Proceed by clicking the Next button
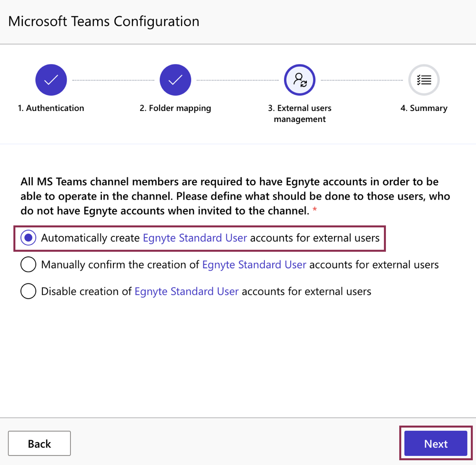 (x=435, y=444)
